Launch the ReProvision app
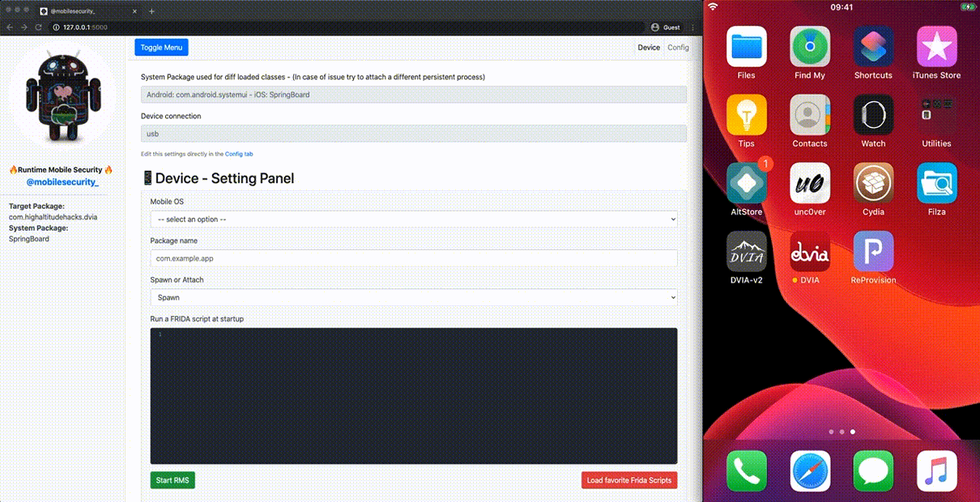This screenshot has width=980, height=502. [873, 252]
